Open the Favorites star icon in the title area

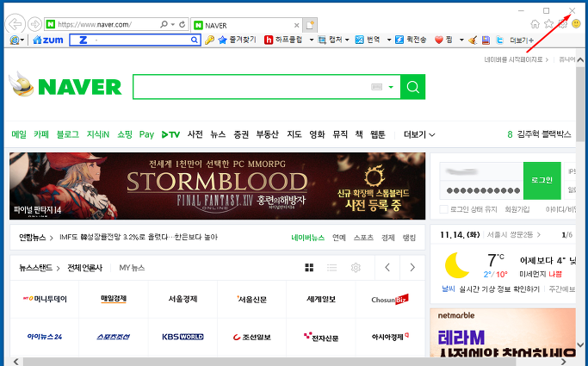click(x=548, y=24)
